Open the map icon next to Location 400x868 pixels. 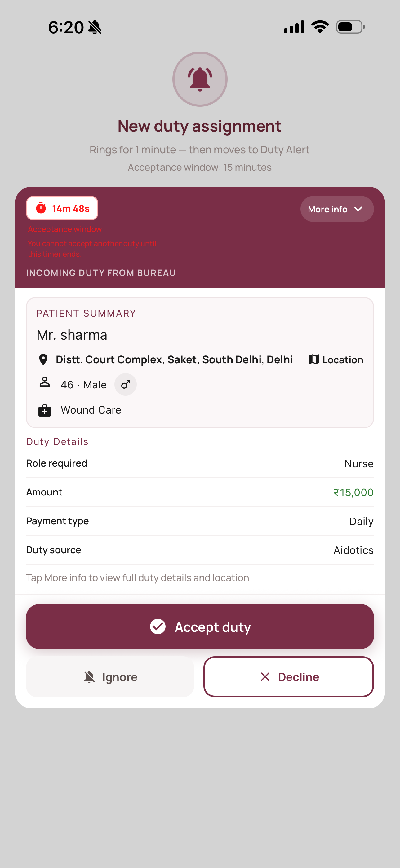click(x=314, y=359)
